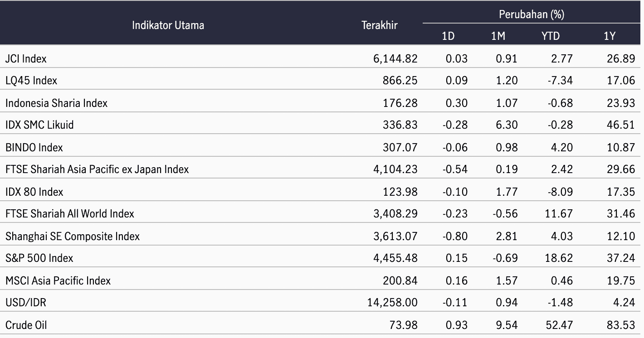Click JCI YTD change 2.77
644x338 pixels.
[561, 58]
